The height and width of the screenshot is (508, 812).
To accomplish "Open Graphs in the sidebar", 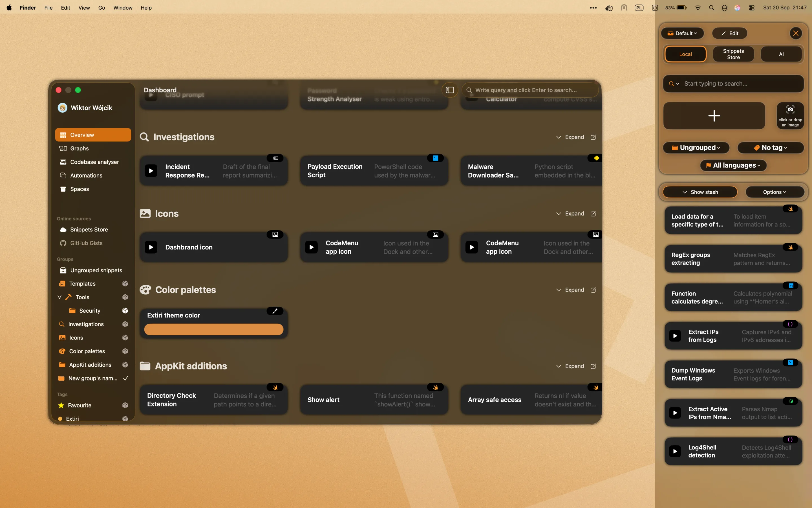I will click(93, 148).
